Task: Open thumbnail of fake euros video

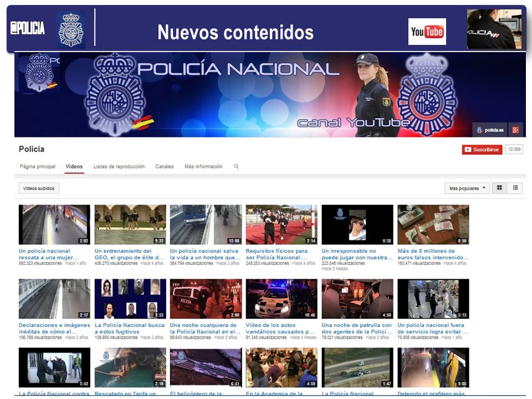Action: pyautogui.click(x=433, y=224)
